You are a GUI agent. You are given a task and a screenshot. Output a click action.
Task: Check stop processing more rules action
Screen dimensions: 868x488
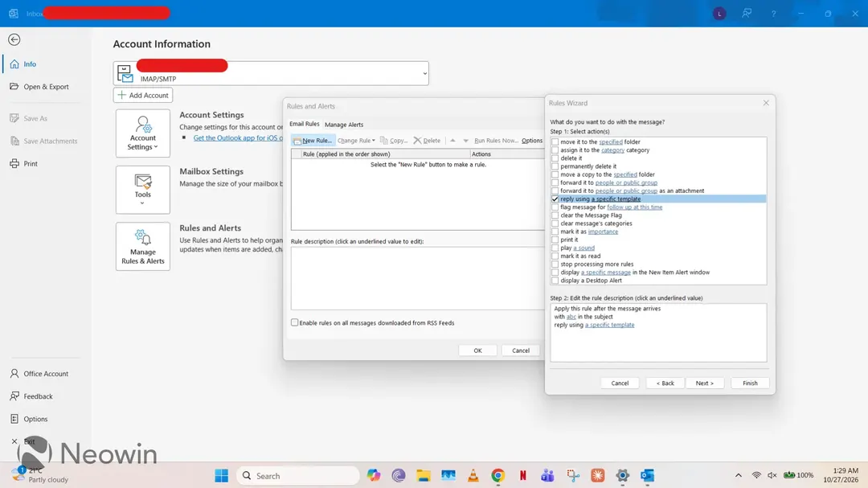coord(555,265)
